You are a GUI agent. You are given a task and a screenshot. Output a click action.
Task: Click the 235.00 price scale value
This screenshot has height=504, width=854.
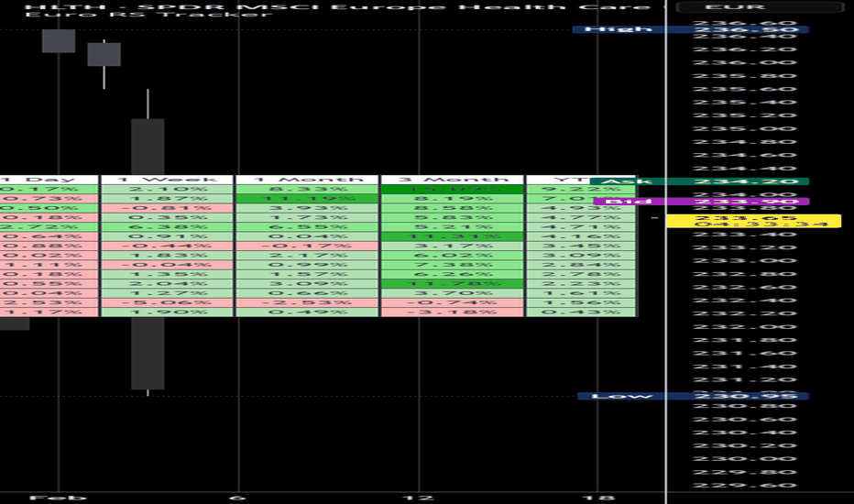(745, 128)
